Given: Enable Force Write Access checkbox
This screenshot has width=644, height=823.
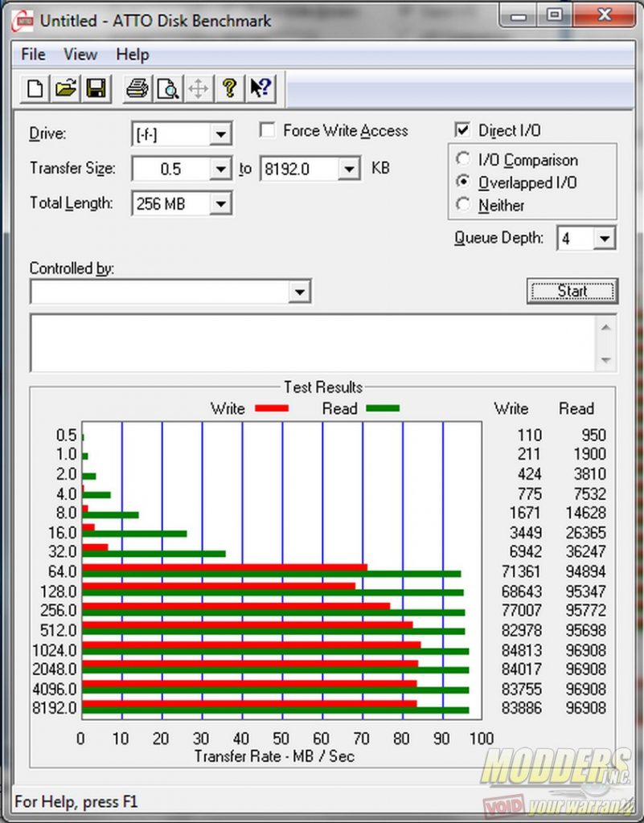Looking at the screenshot, I should pos(268,131).
